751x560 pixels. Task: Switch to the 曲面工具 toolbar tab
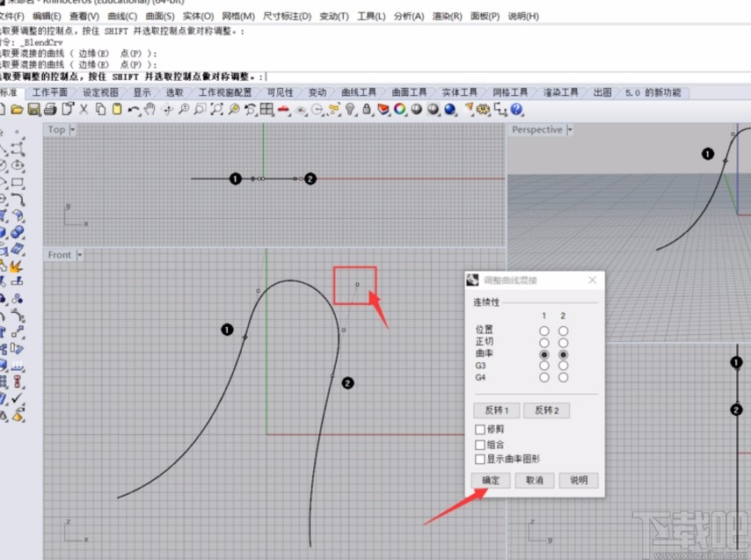[409, 92]
